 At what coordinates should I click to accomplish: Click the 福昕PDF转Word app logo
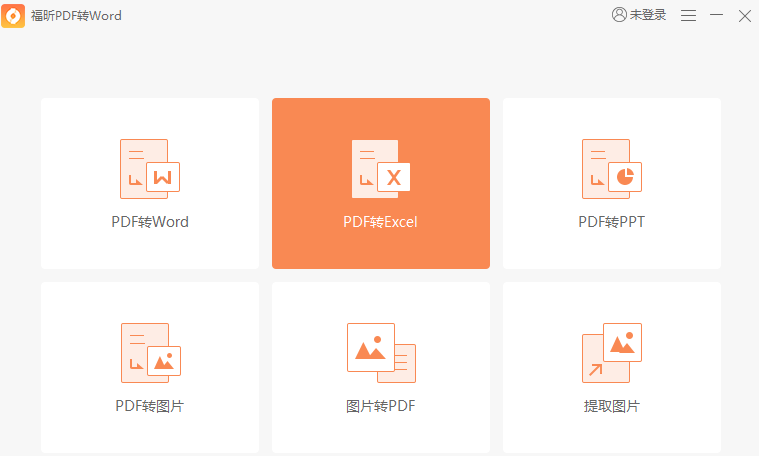pyautogui.click(x=13, y=15)
